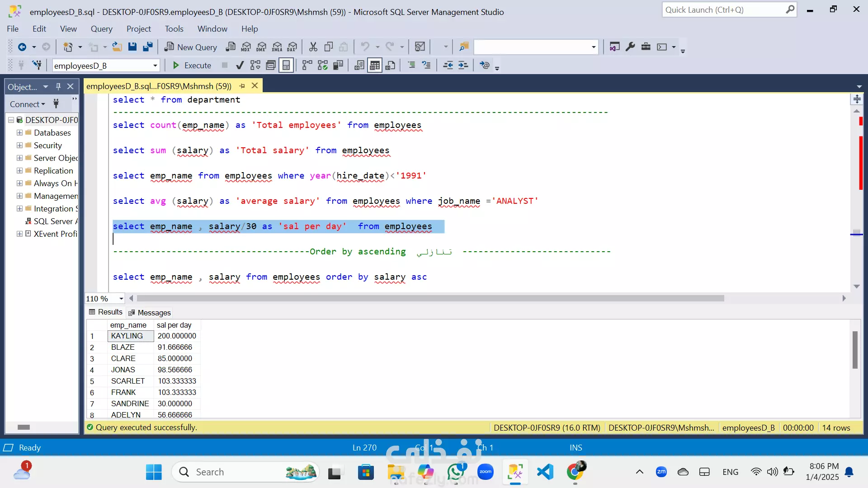
Task: Click the Comment out selected lines icon
Action: [411, 66]
